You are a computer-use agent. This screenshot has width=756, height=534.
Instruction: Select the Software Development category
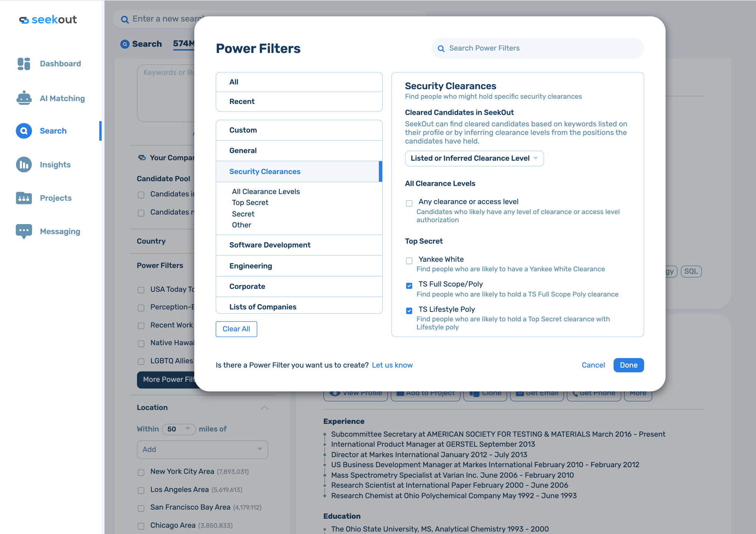tap(270, 245)
